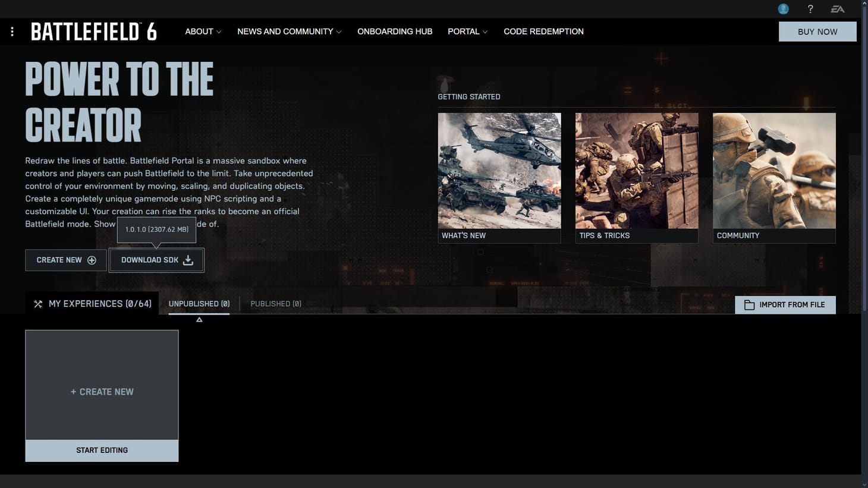Switch to the Published tab
The width and height of the screenshot is (868, 488).
click(276, 304)
